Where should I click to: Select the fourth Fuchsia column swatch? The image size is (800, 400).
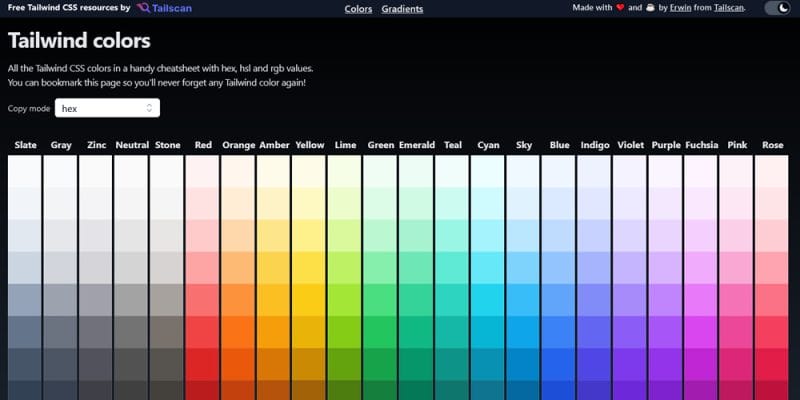point(701,267)
